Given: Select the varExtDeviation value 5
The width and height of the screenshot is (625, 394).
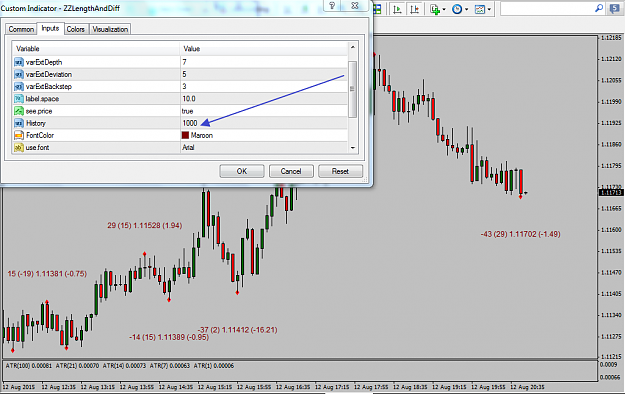Looking at the screenshot, I should [x=185, y=75].
